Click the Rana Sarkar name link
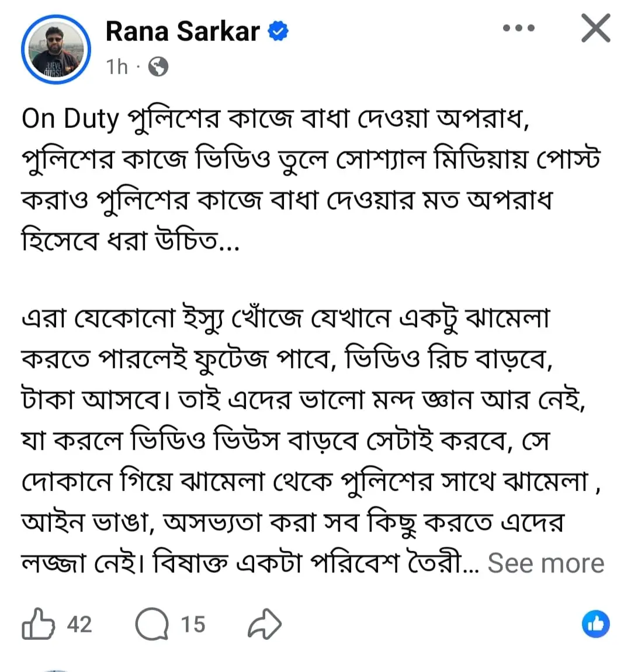The height and width of the screenshot is (672, 631). point(182,31)
